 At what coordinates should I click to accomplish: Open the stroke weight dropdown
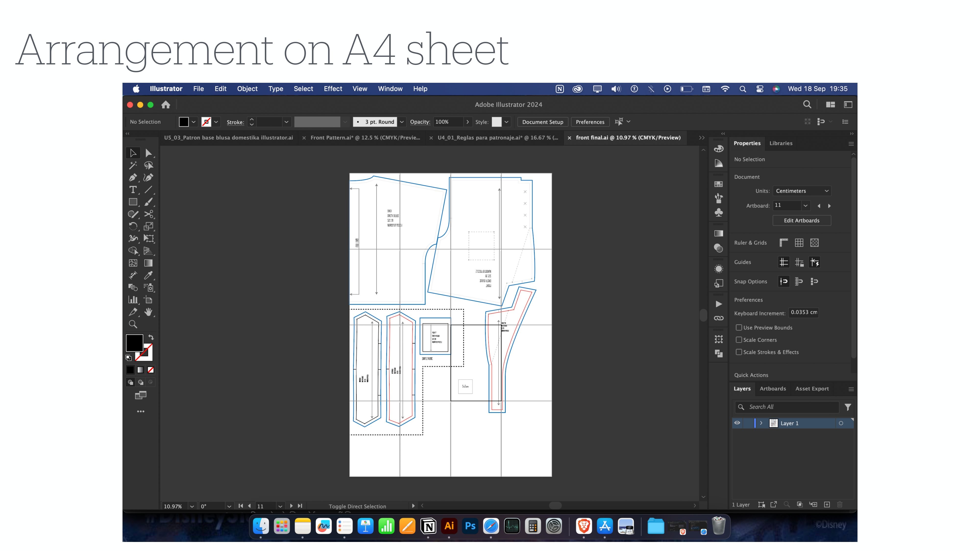286,122
